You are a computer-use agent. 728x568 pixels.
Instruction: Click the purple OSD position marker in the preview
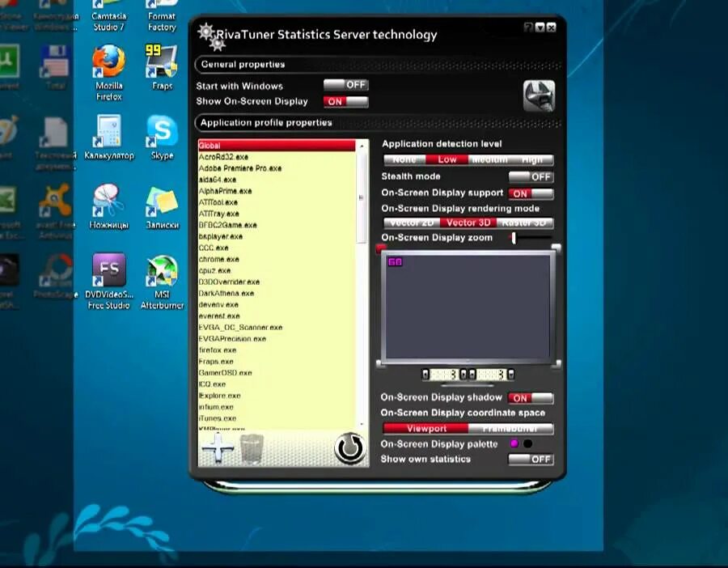point(395,262)
